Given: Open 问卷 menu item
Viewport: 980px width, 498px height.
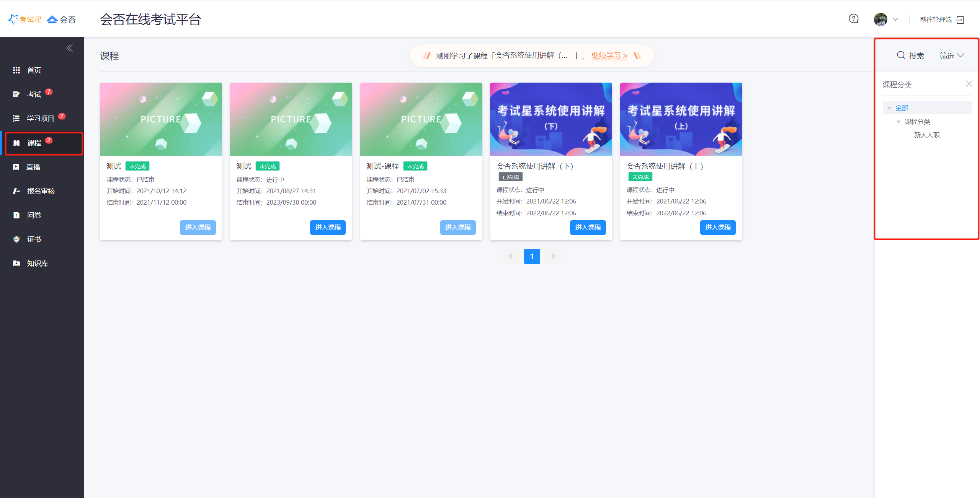Looking at the screenshot, I should 34,215.
